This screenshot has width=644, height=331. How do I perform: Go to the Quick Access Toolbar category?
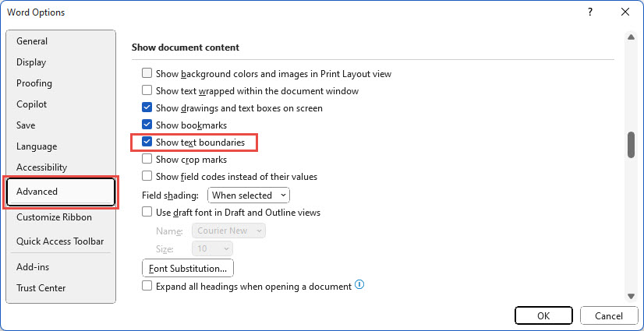pos(61,241)
